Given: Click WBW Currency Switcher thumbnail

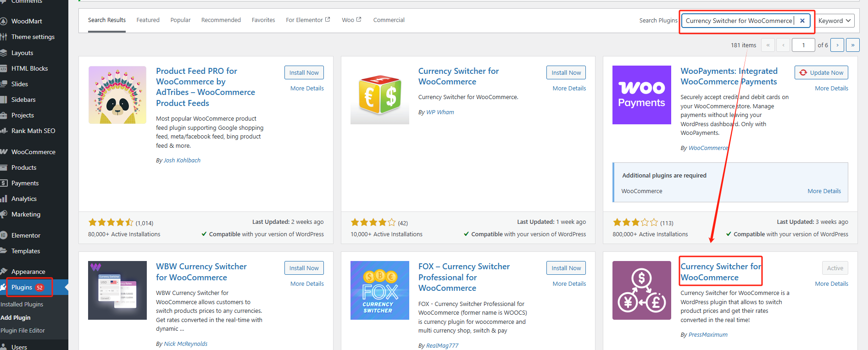Looking at the screenshot, I should coord(117,290).
